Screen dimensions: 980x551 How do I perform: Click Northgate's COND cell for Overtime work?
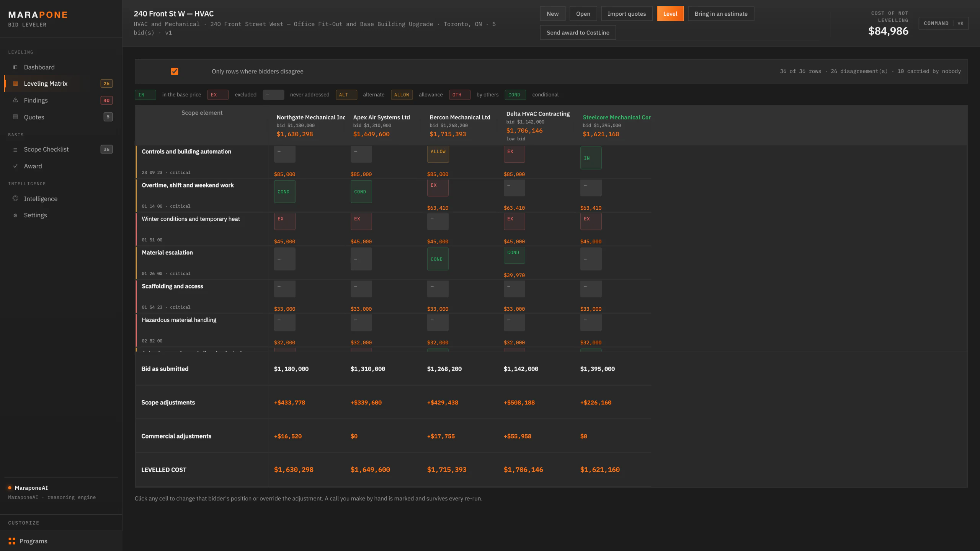click(284, 192)
